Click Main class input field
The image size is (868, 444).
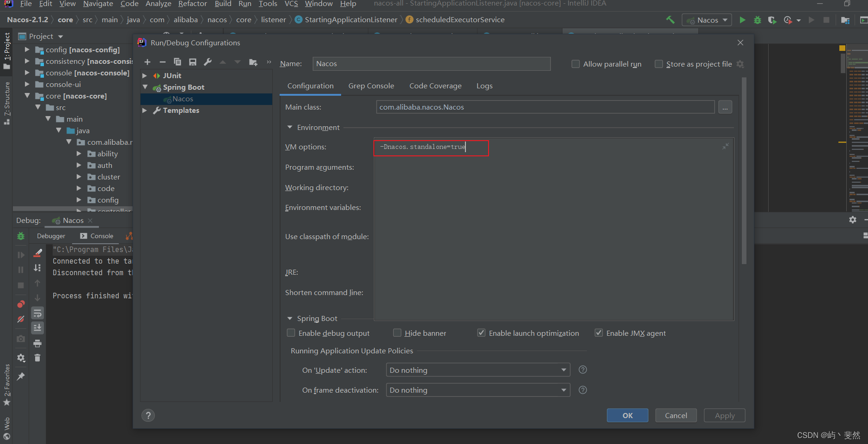[x=545, y=107]
